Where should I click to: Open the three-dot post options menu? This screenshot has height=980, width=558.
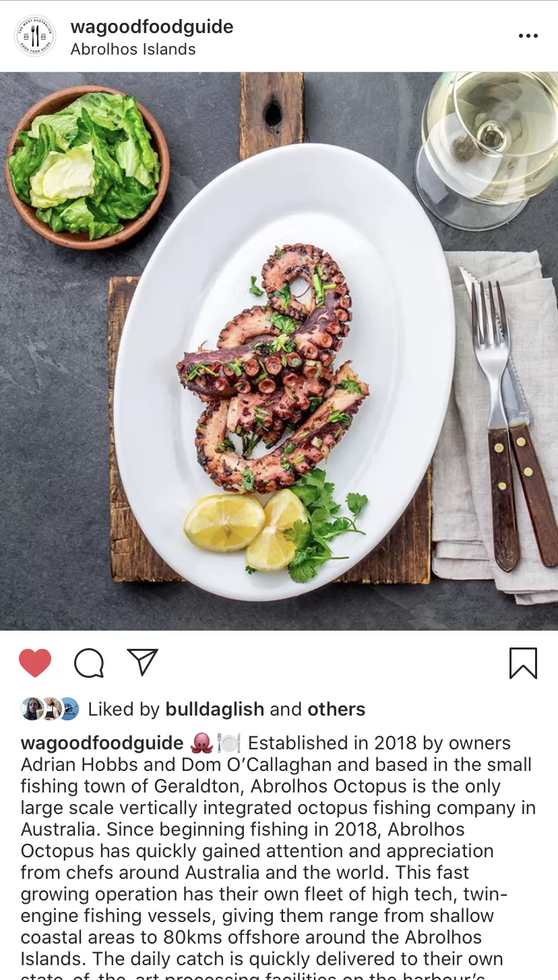pos(528,36)
